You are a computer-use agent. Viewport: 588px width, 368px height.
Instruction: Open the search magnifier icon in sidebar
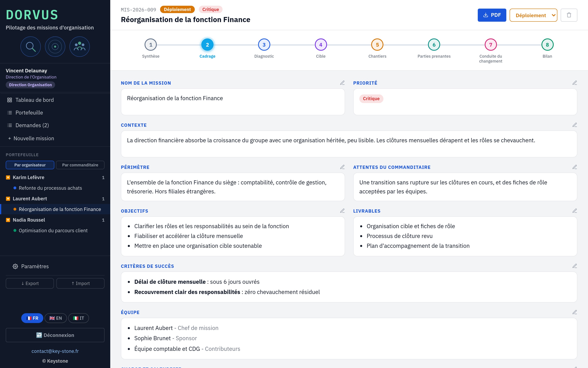point(31,46)
